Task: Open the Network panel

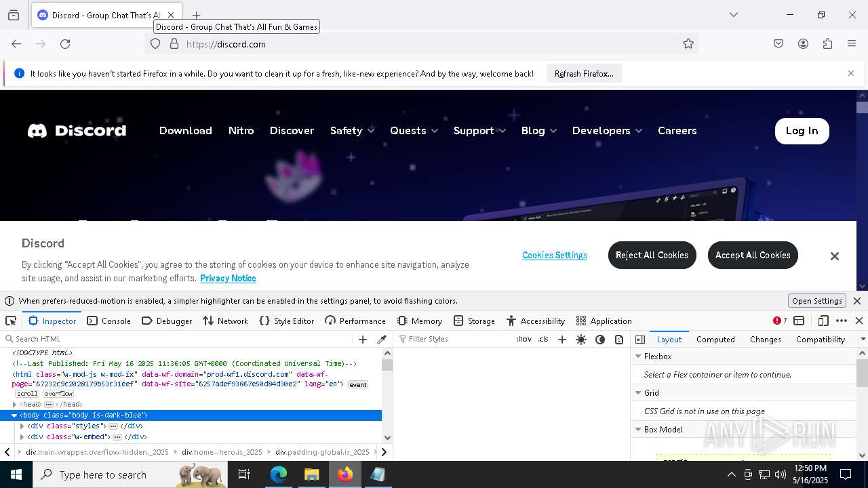Action: pos(225,321)
